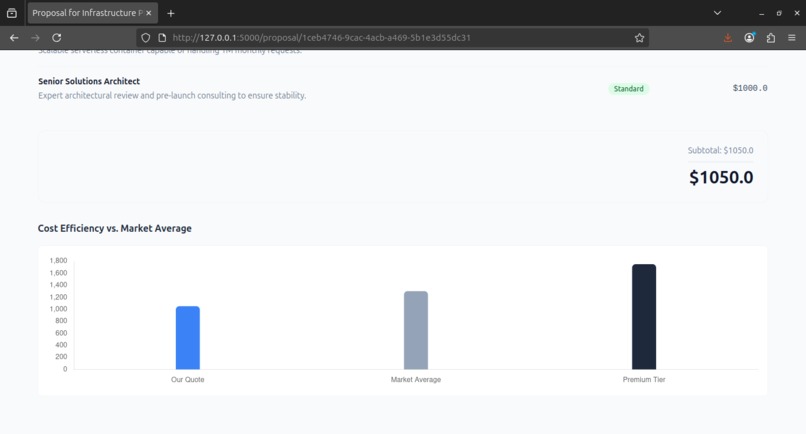The image size is (806, 434).
Task: Open the Firefox account menu
Action: pyautogui.click(x=749, y=38)
